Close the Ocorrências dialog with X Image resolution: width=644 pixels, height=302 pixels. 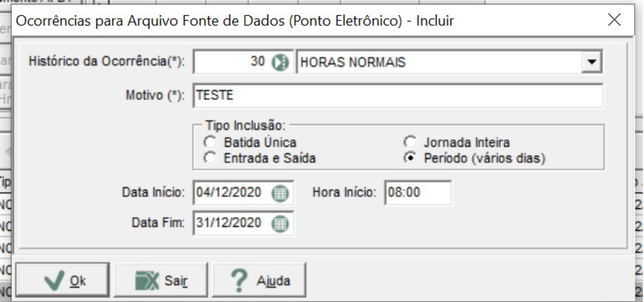[614, 20]
